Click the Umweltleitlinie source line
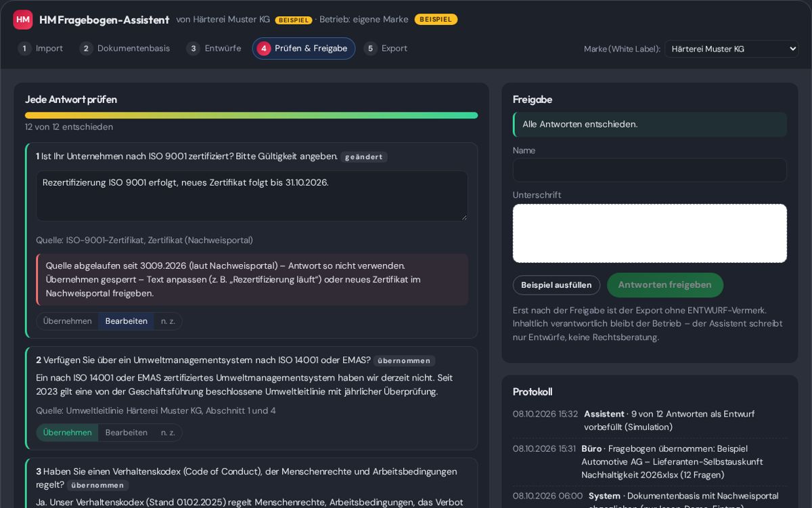The image size is (812, 508). (156, 411)
